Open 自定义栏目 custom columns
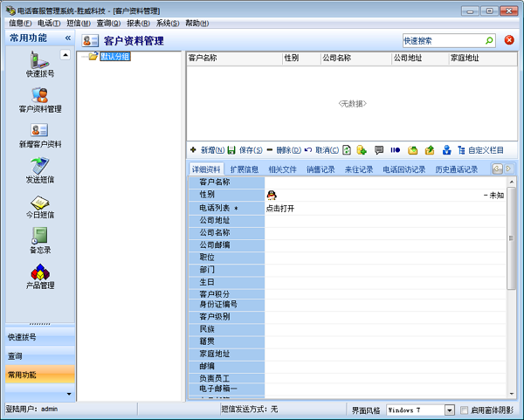The image size is (524, 420). pos(481,150)
